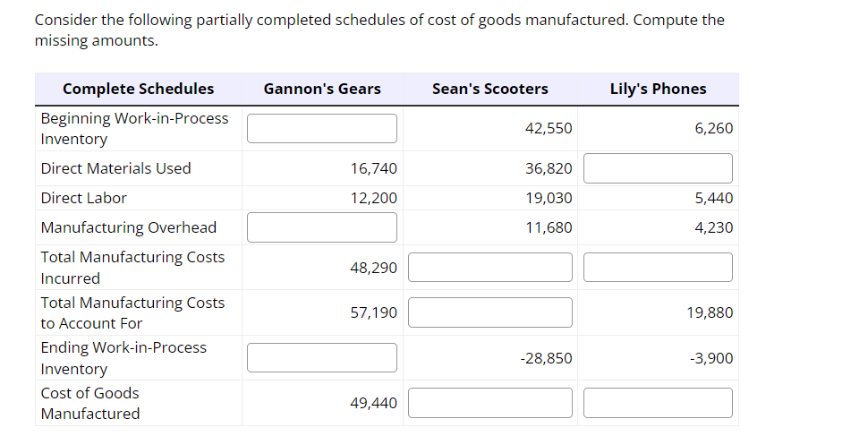Click Lily's Phones Direct Materials Used field

(x=658, y=168)
